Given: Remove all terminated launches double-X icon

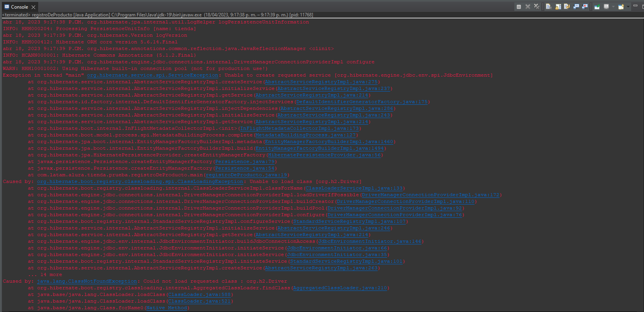Looking at the screenshot, I should pos(537,7).
